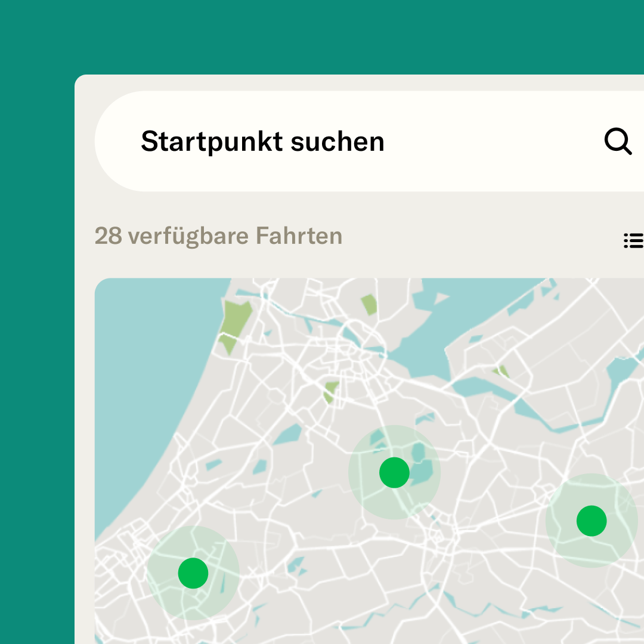Click the green park left of the city center
The image size is (644, 644).
(x=331, y=392)
